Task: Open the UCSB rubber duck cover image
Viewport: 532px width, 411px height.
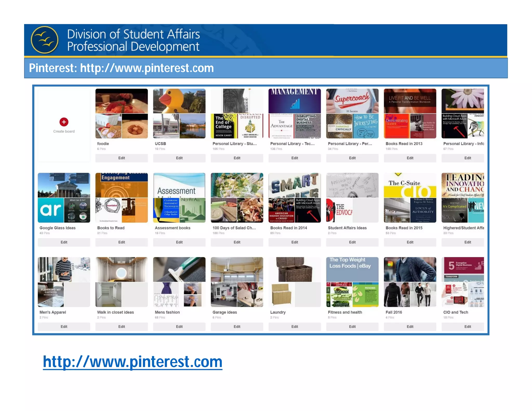Action: [179, 101]
